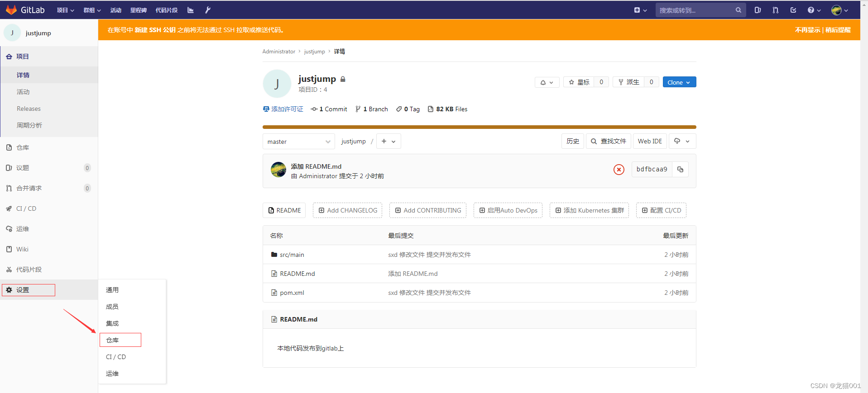The height and width of the screenshot is (393, 868).
Task: View the 1 Branch link
Action: [x=372, y=109]
